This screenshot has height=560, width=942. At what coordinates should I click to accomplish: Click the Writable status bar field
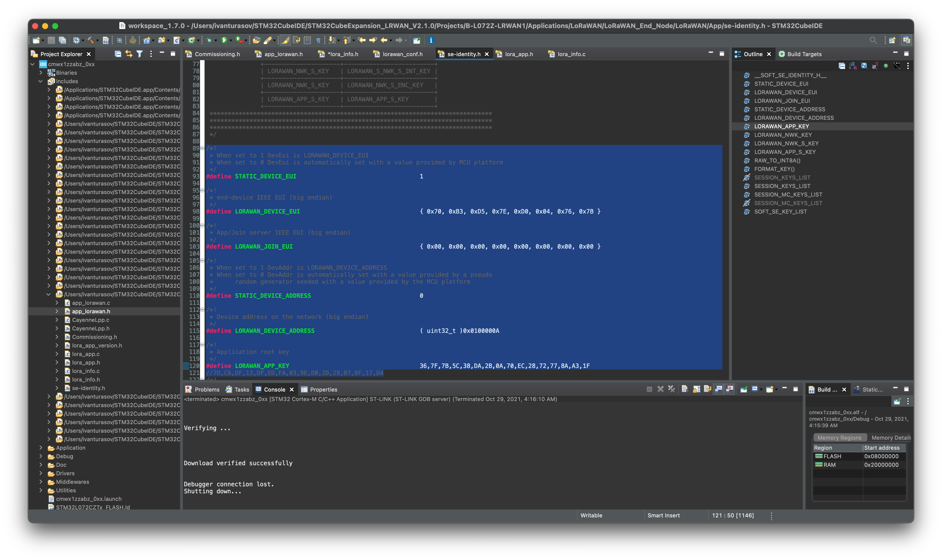(591, 515)
